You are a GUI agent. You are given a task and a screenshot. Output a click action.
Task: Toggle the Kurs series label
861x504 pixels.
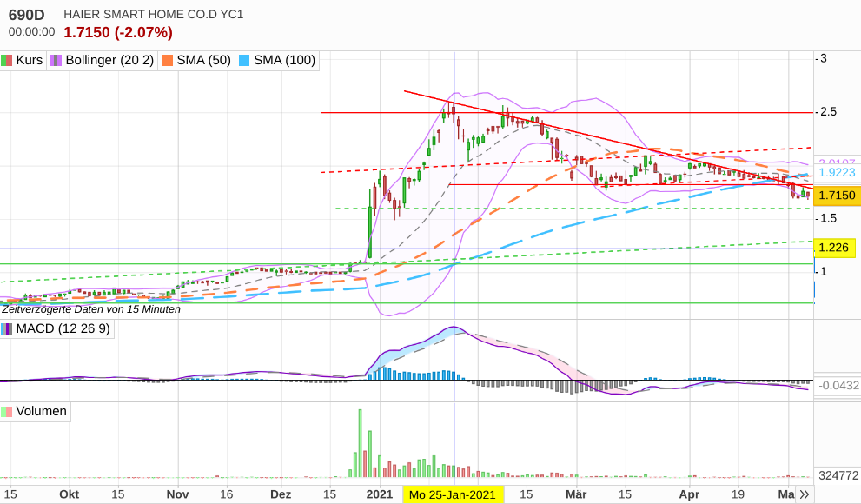(x=29, y=60)
